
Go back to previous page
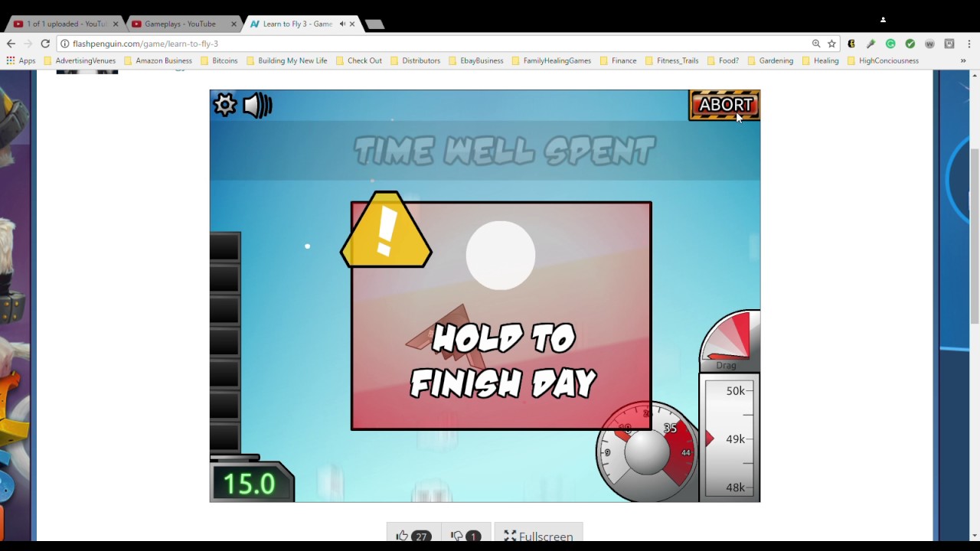(11, 44)
